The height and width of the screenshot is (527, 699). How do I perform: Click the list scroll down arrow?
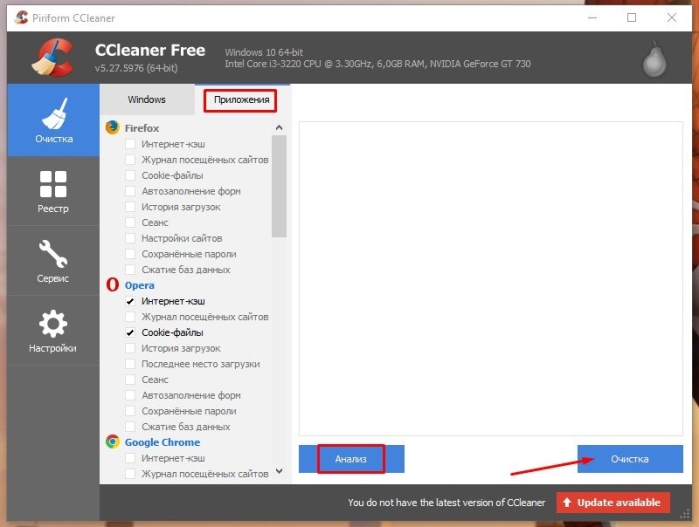[x=279, y=471]
